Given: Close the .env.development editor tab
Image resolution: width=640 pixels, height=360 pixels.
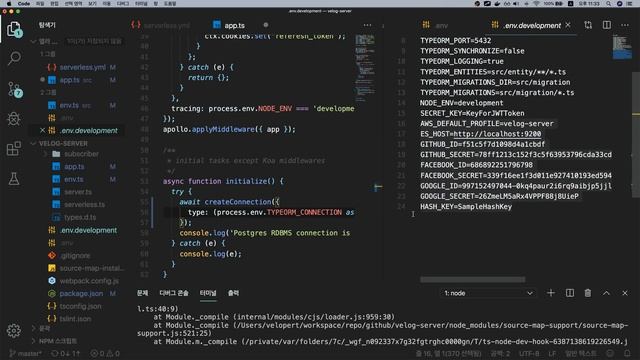Looking at the screenshot, I should click(x=568, y=25).
